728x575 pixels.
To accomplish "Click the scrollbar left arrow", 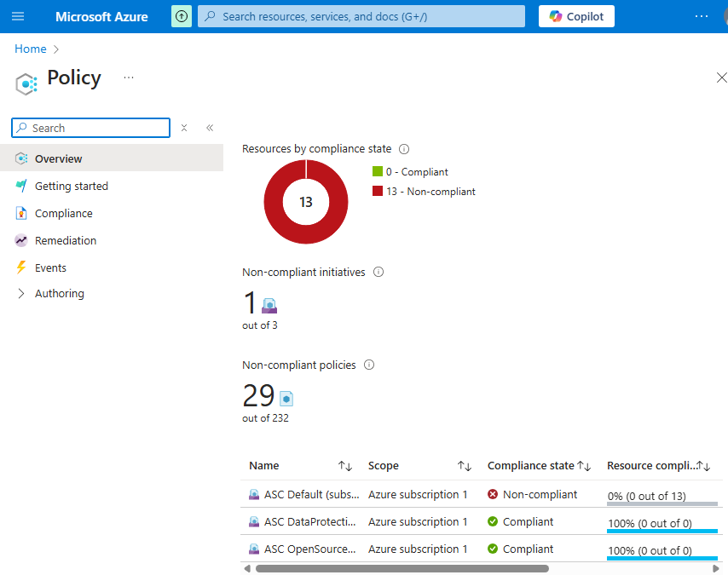I will click(x=247, y=568).
